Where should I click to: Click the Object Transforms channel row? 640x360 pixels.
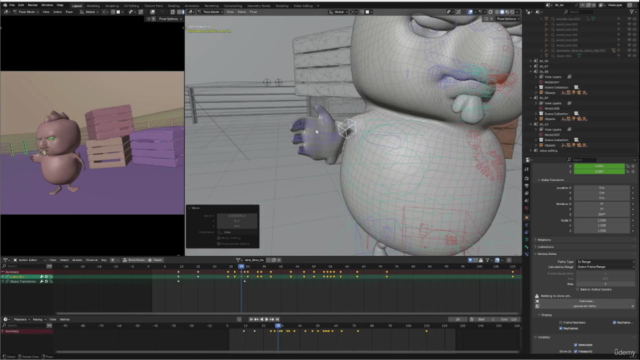click(27, 282)
